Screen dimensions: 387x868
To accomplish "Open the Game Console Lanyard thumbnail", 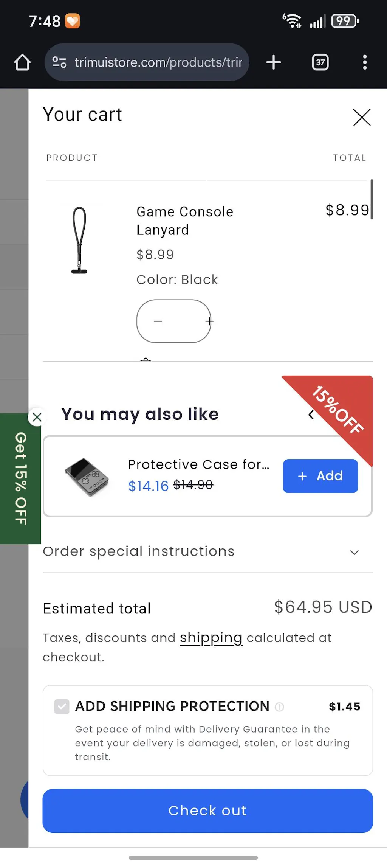I will pyautogui.click(x=79, y=240).
